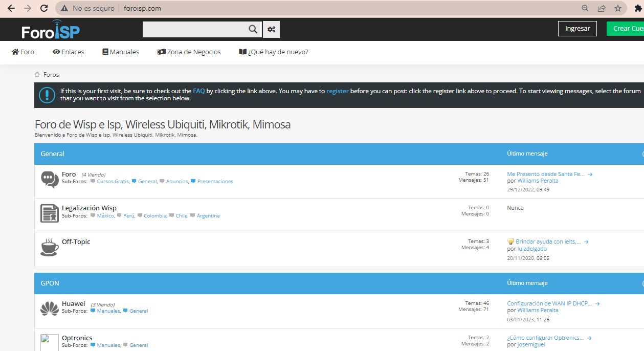Click the Huawei forum logo icon

(50, 309)
